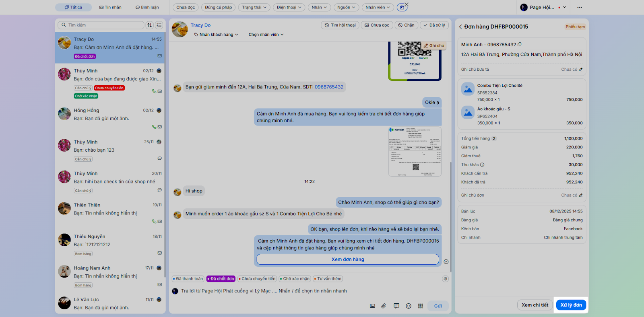644x317 pixels.
Task: Open the 'Nhãn khách hàng' dropdown
Action: (217, 35)
